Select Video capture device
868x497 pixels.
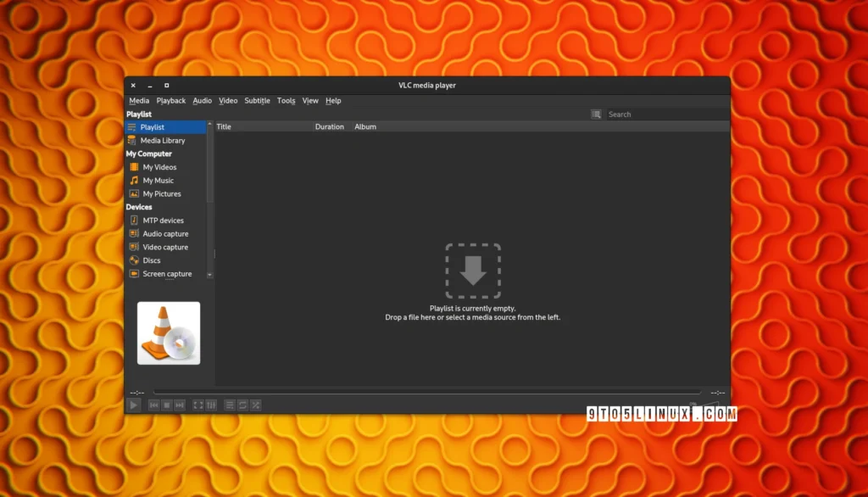coord(165,247)
